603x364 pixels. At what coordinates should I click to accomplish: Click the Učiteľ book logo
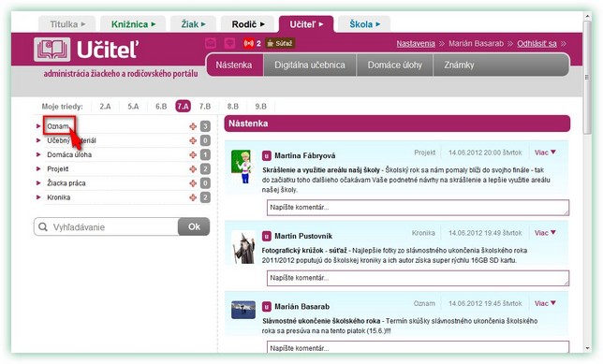pos(51,50)
